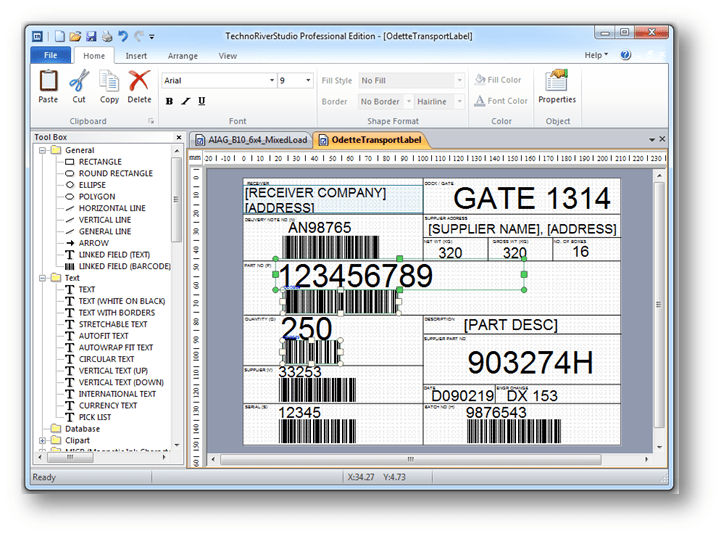Toggle underline formatting
Screen dimensions: 721x536
[201, 101]
